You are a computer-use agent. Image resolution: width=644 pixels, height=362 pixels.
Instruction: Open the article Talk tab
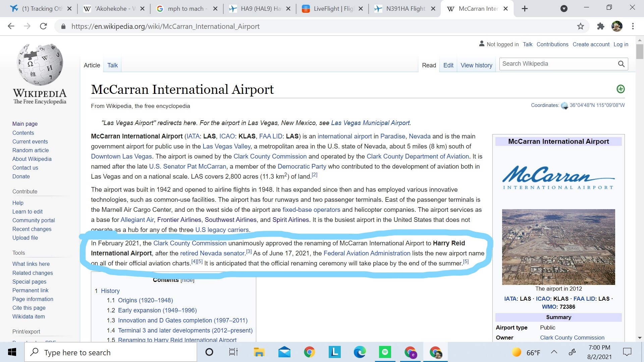pyautogui.click(x=112, y=65)
